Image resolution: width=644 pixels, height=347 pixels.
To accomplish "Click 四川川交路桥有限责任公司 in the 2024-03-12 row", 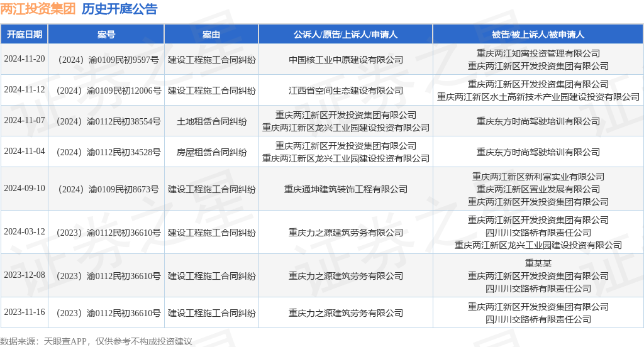I will point(538,233).
